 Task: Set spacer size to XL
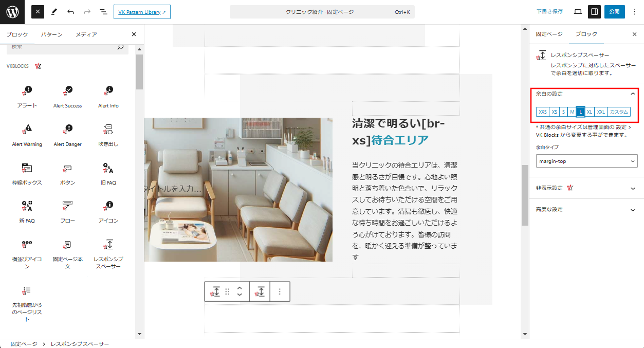(590, 112)
